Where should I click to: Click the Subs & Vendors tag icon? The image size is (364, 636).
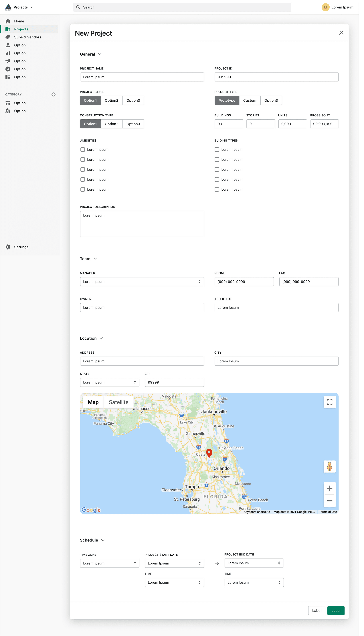pos(8,37)
